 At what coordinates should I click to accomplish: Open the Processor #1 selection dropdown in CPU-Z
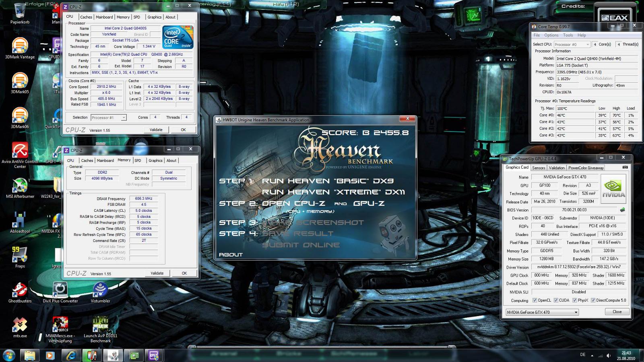tap(108, 118)
